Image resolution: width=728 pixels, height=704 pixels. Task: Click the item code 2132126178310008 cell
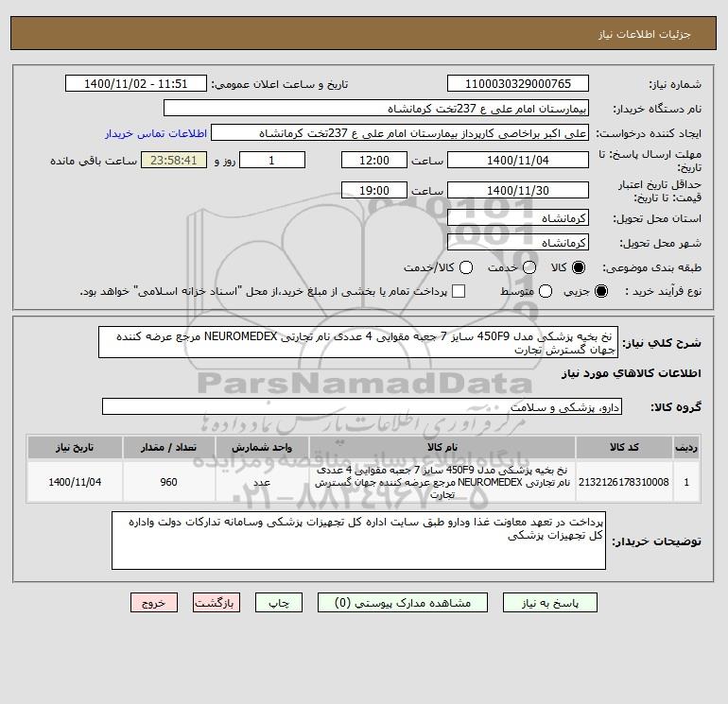coord(624,482)
